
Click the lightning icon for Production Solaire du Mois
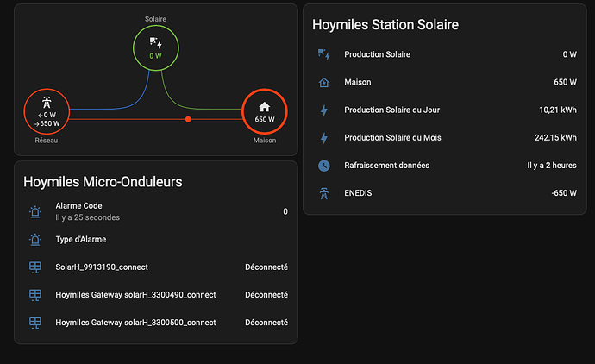pos(323,138)
